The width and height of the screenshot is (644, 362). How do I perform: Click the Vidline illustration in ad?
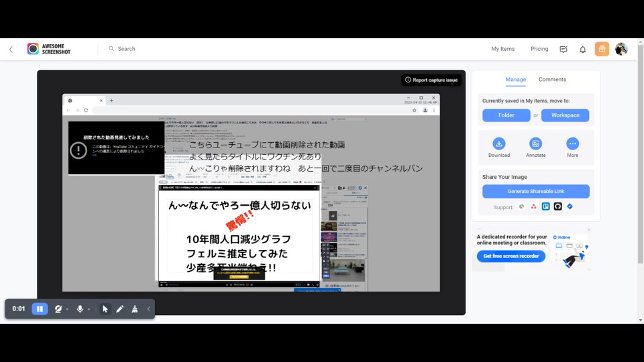(x=572, y=250)
